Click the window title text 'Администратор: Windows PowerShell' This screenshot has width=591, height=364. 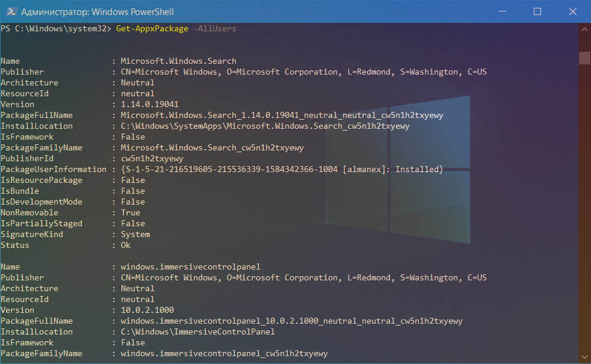click(x=97, y=12)
